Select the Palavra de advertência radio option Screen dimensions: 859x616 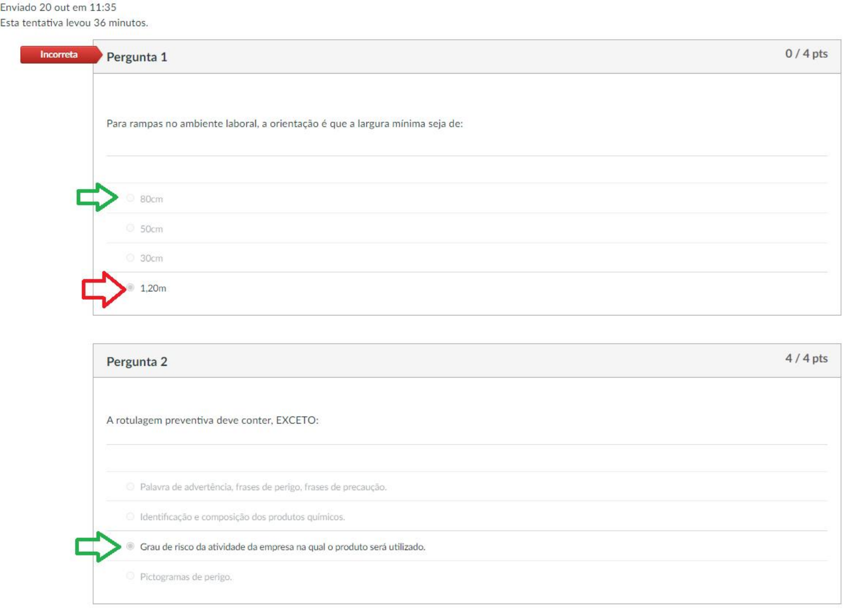tap(130, 486)
